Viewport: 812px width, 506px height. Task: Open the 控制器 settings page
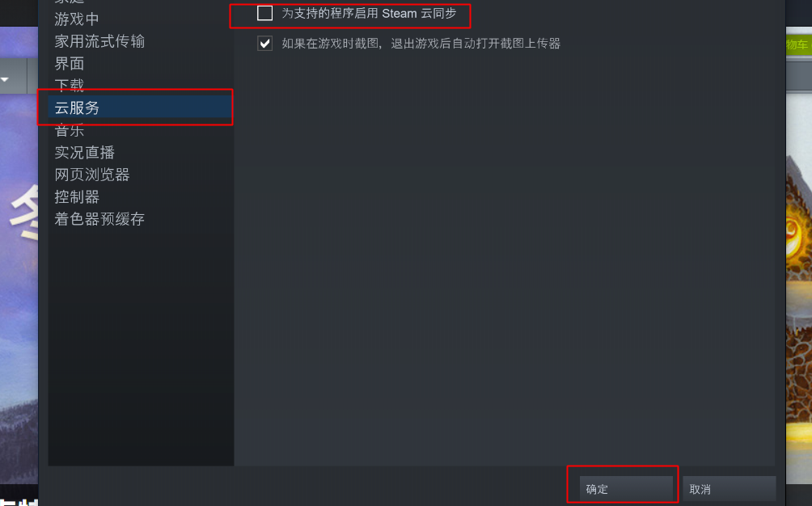point(77,196)
